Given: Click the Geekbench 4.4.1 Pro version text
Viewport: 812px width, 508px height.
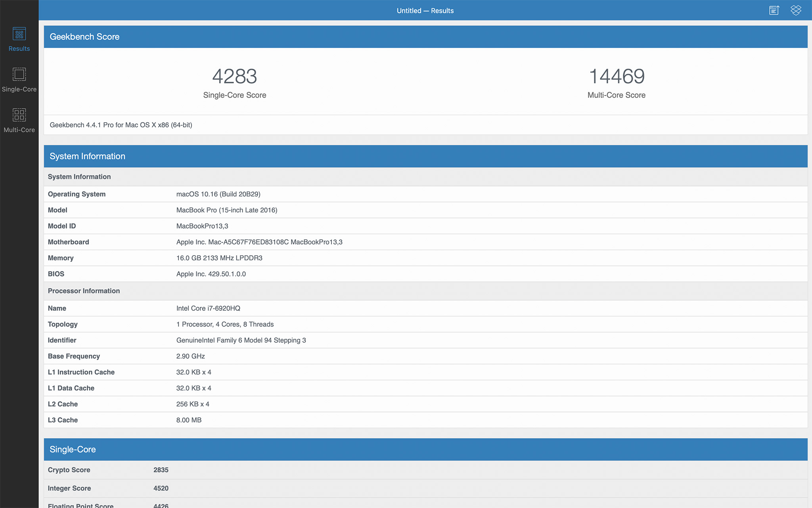Looking at the screenshot, I should 121,125.
